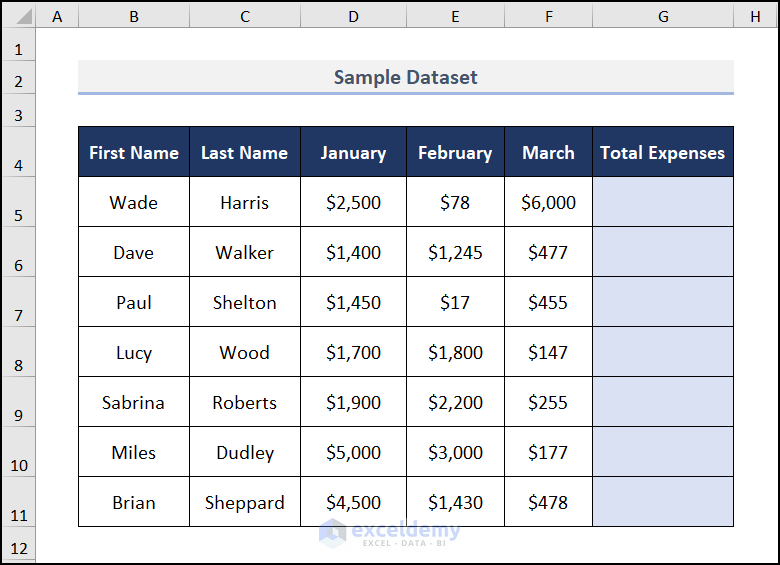Select column G header
This screenshot has height=565, width=780.
(662, 16)
